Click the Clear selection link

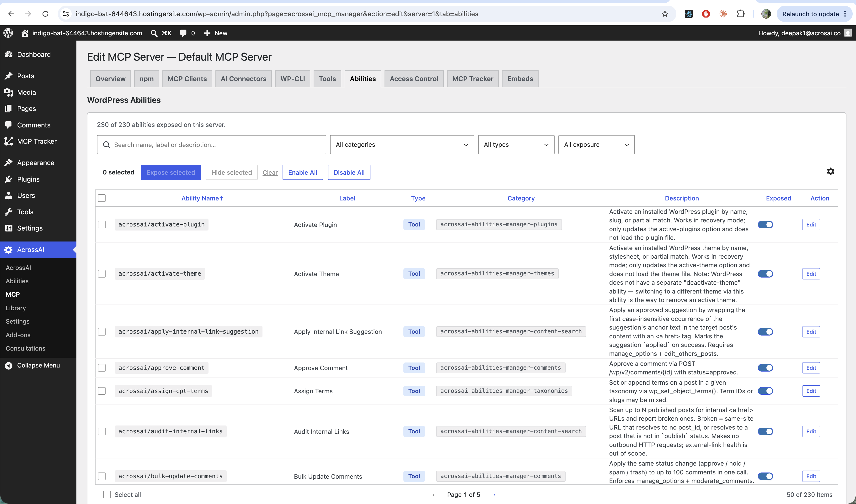(270, 173)
